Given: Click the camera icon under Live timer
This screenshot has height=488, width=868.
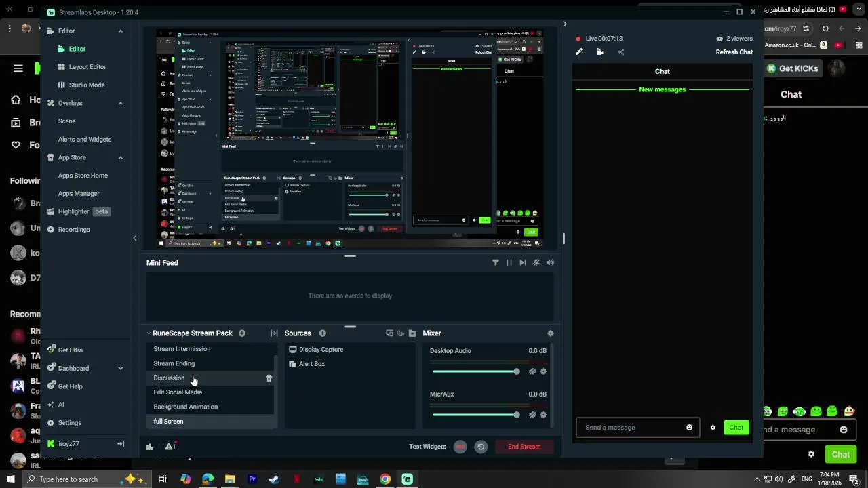Looking at the screenshot, I should [x=600, y=52].
